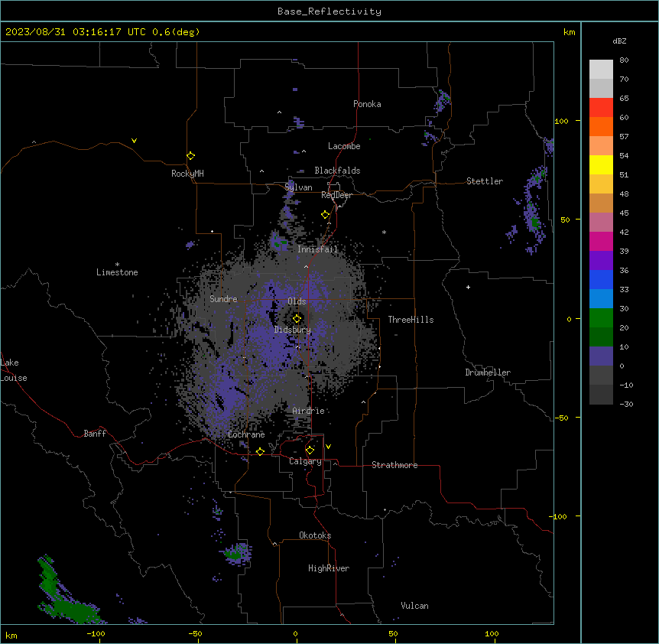Click the Okotoks town label

(315, 535)
